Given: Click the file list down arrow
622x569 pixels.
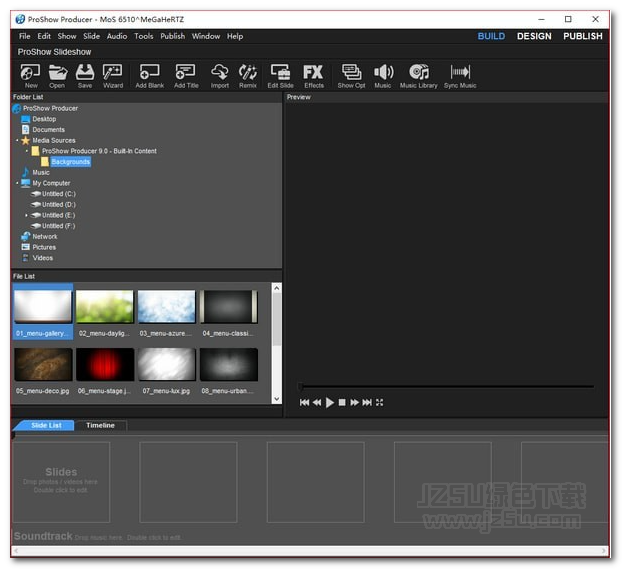Looking at the screenshot, I should (276, 399).
